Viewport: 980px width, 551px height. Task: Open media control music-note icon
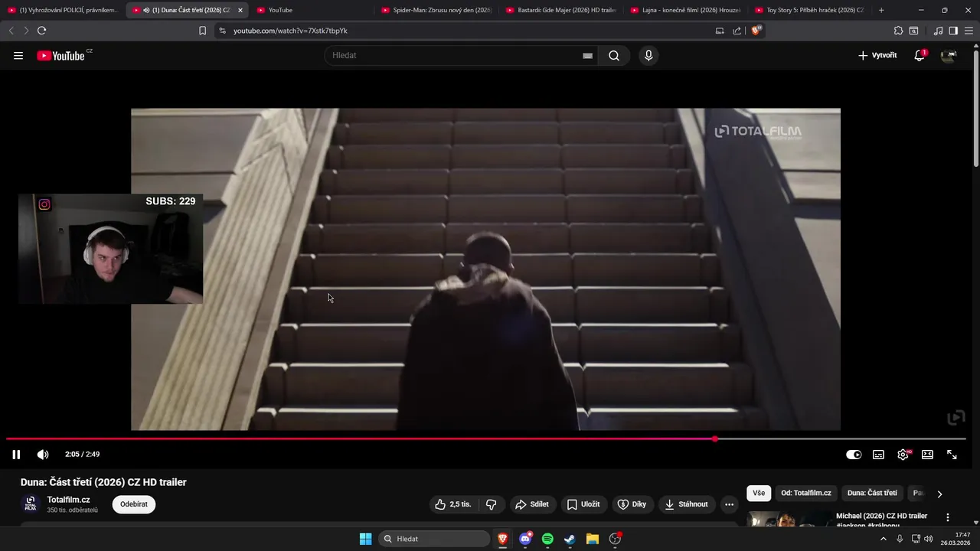coord(939,31)
